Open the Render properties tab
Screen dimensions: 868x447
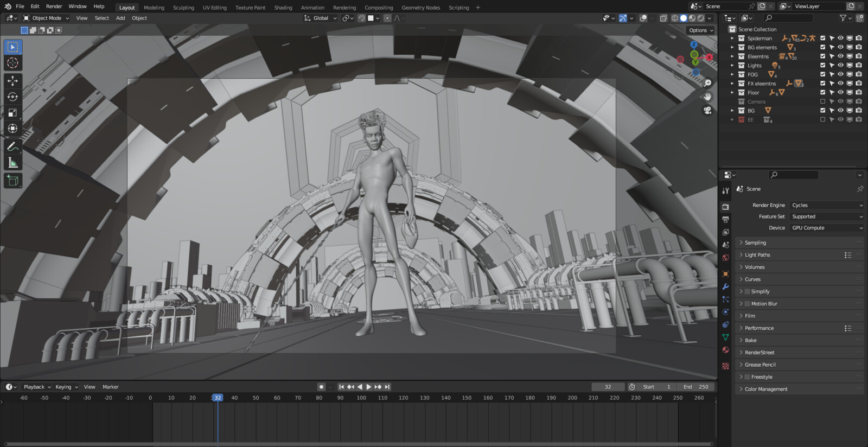pos(725,207)
